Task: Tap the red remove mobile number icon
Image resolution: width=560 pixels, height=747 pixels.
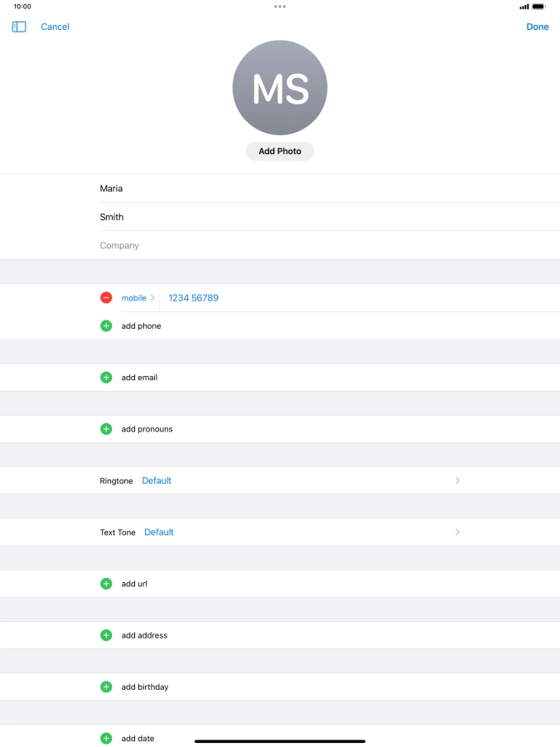Action: click(x=106, y=297)
